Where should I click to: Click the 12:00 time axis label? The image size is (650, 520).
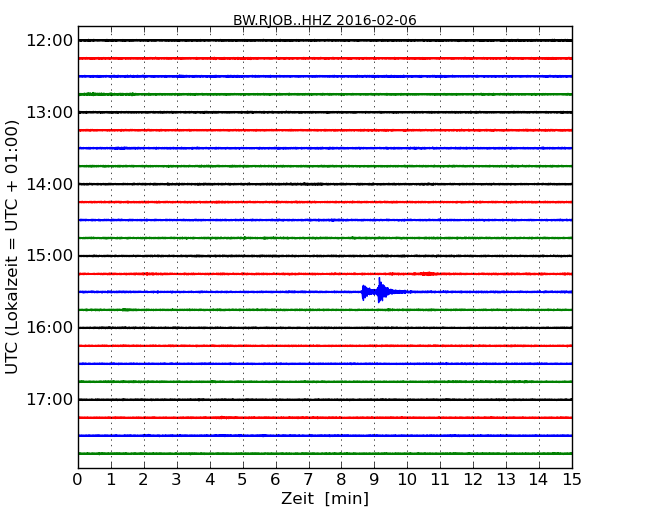click(x=50, y=41)
